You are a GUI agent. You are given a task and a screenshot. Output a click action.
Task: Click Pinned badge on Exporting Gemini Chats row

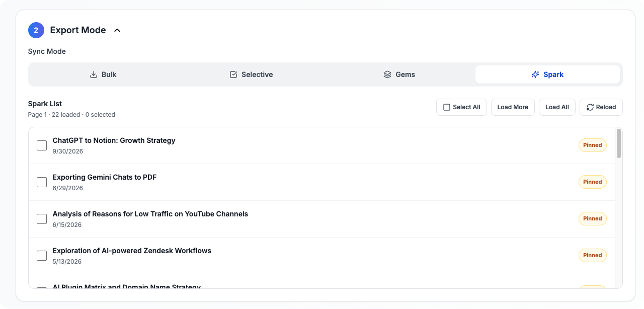[x=592, y=182]
